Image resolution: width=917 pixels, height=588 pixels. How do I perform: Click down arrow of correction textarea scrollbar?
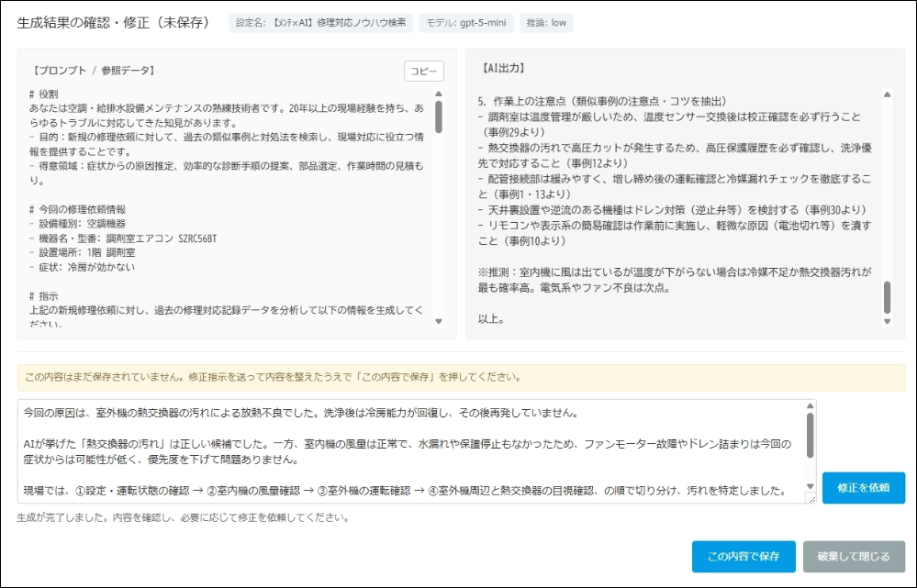[x=810, y=486]
